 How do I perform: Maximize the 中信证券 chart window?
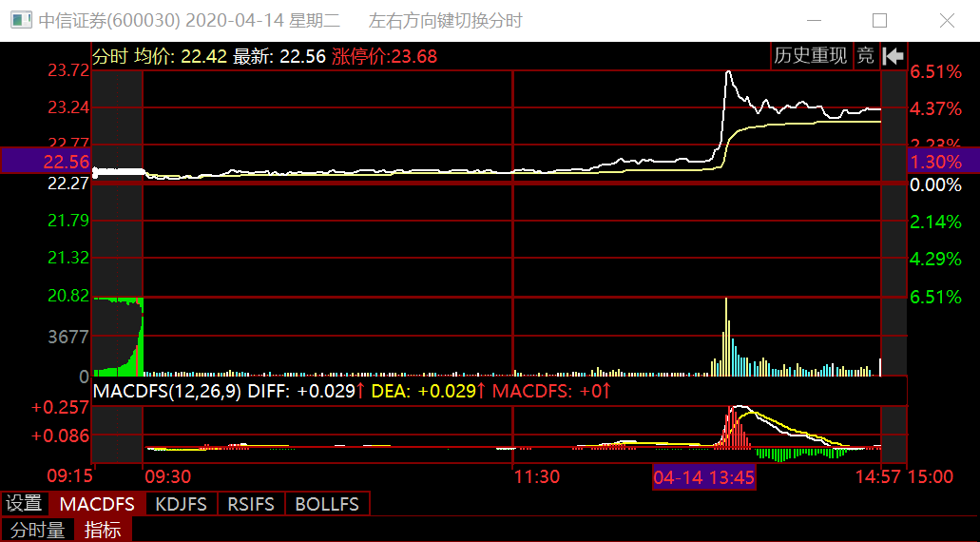pyautogui.click(x=879, y=21)
